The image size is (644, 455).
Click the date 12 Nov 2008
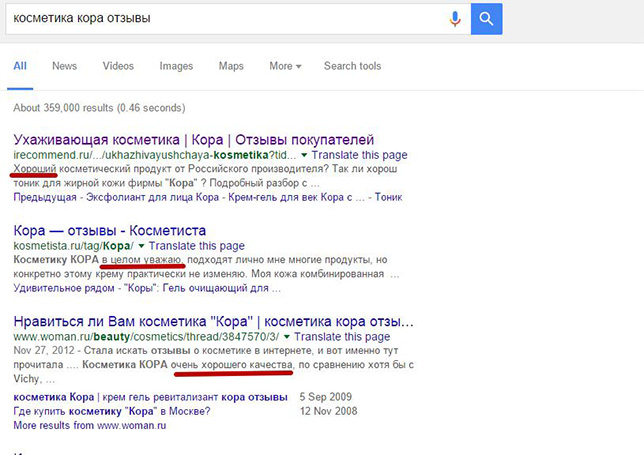point(329,411)
